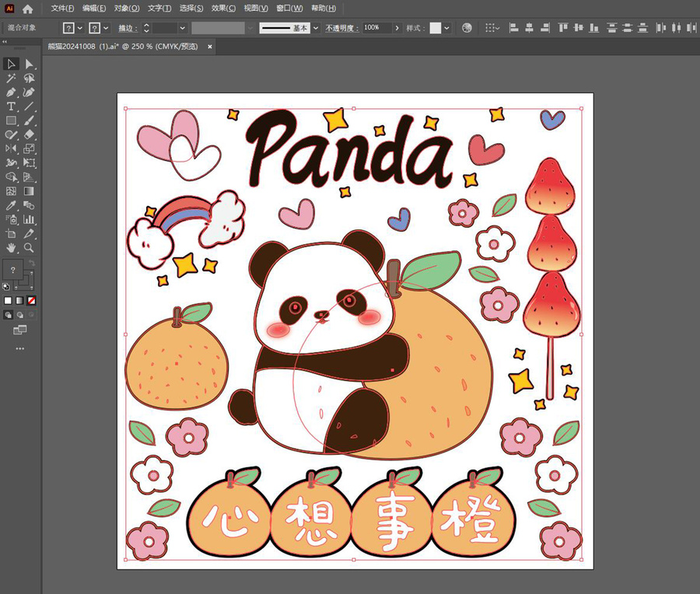Choose the Shaper/Pencil tool
The image size is (700, 594).
click(x=11, y=135)
